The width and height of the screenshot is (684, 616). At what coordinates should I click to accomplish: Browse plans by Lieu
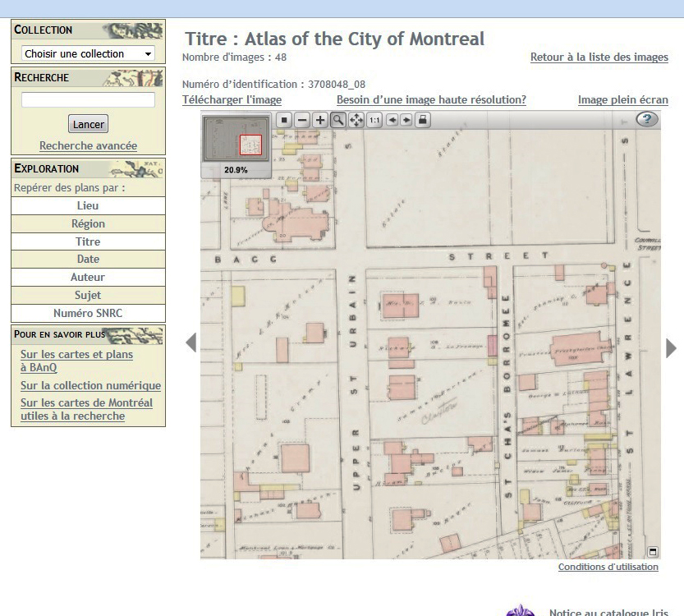[88, 206]
